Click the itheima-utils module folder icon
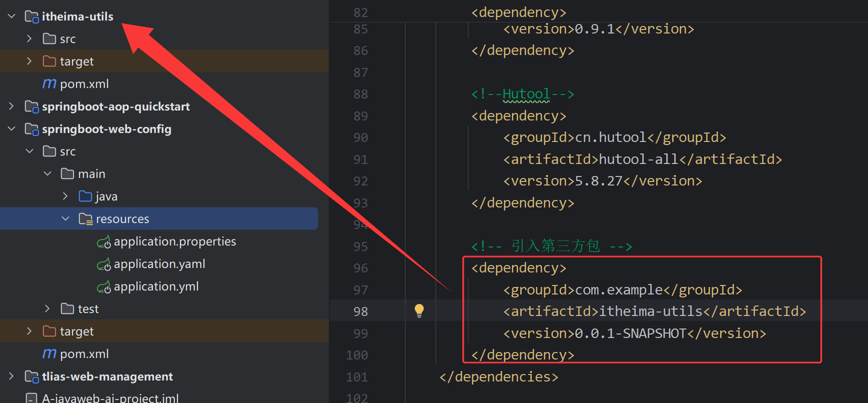Screen dimensions: 868x403 [x=31, y=17]
